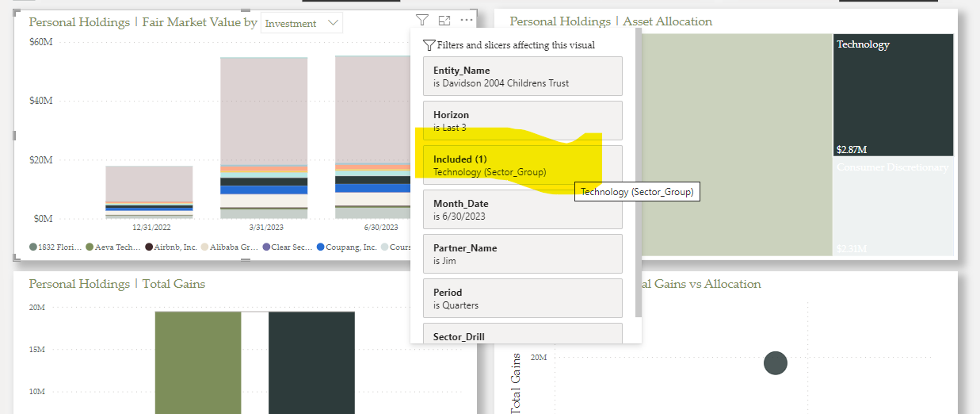This screenshot has height=414, width=980.
Task: Select the Technology tile in Asset Allocation treemap
Action: click(x=893, y=94)
